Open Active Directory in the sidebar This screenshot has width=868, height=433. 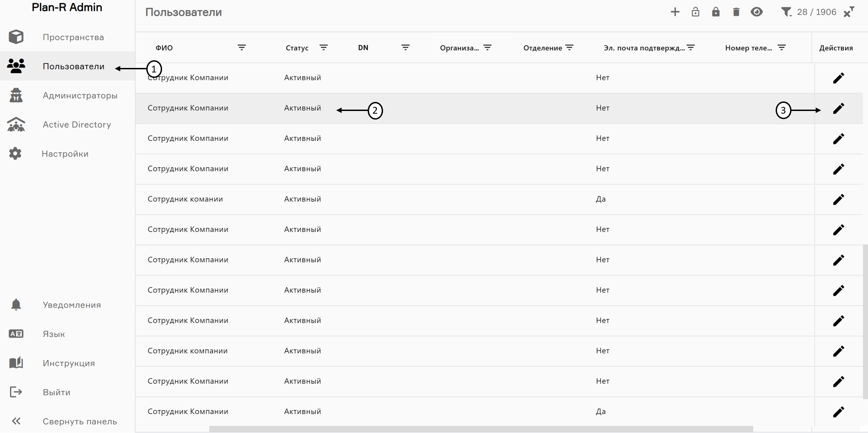(x=77, y=125)
